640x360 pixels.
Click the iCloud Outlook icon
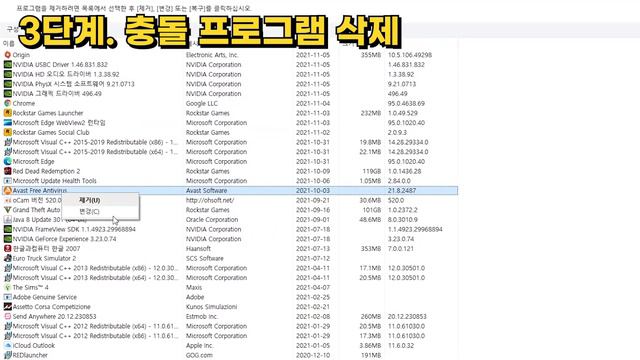point(7,345)
